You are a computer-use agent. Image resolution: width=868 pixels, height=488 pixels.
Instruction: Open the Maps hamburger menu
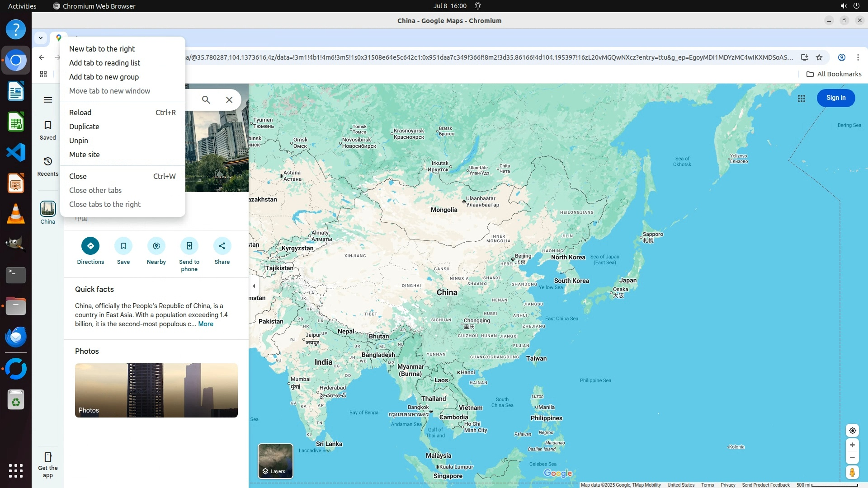[48, 100]
